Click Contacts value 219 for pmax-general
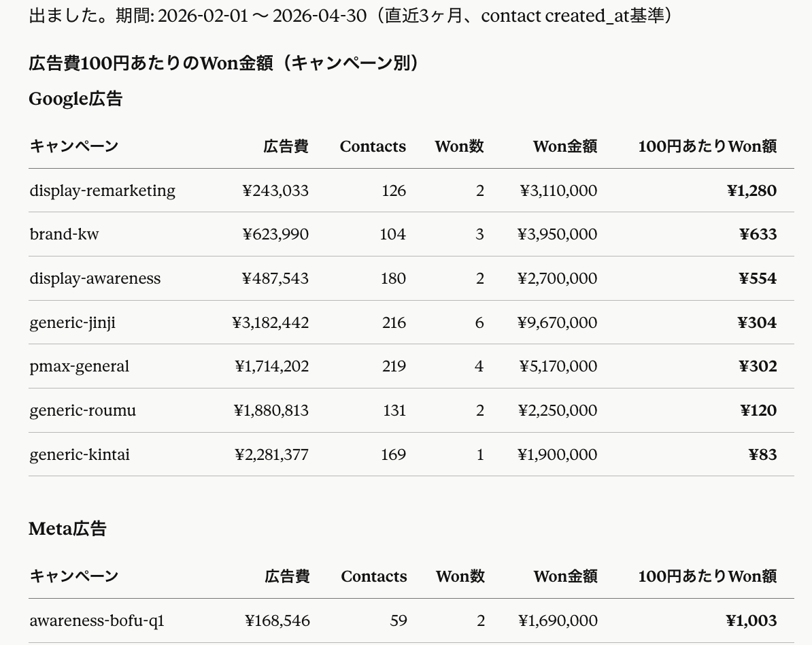The width and height of the screenshot is (812, 645). click(394, 367)
